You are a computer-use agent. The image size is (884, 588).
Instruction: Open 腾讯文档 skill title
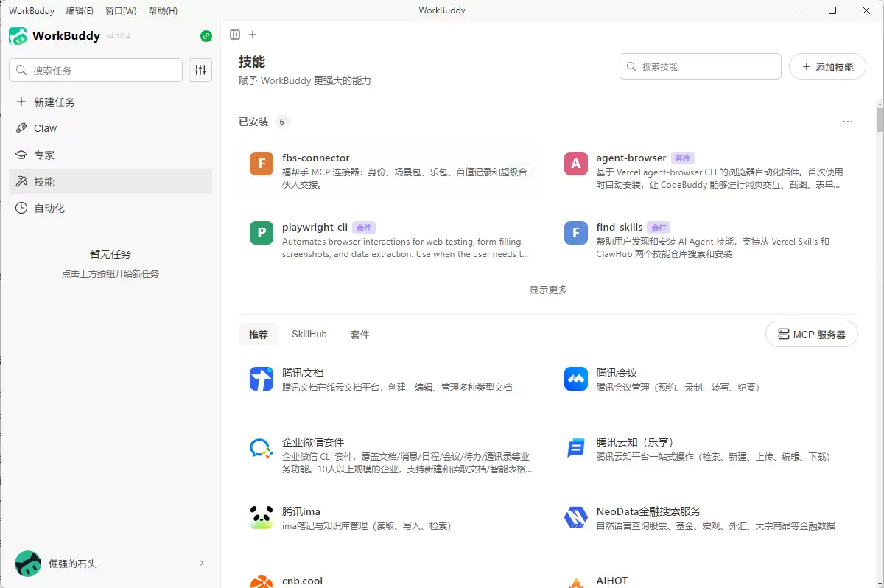point(303,373)
